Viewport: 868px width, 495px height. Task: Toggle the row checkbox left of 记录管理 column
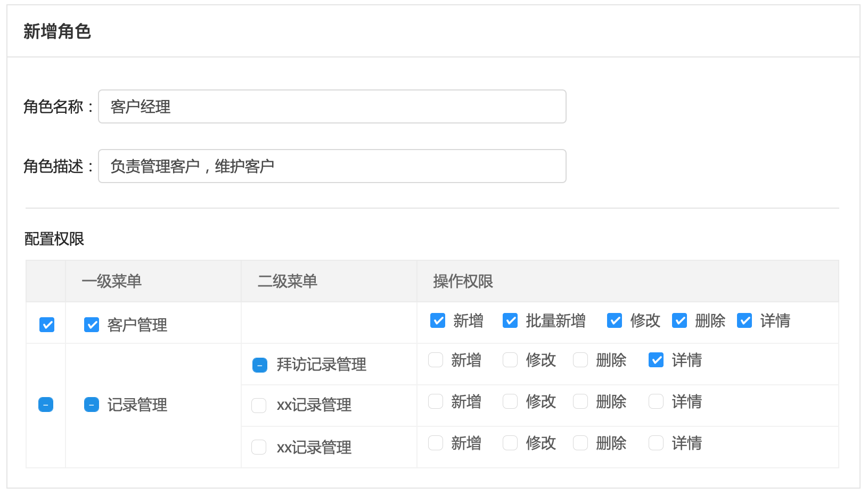tap(46, 405)
